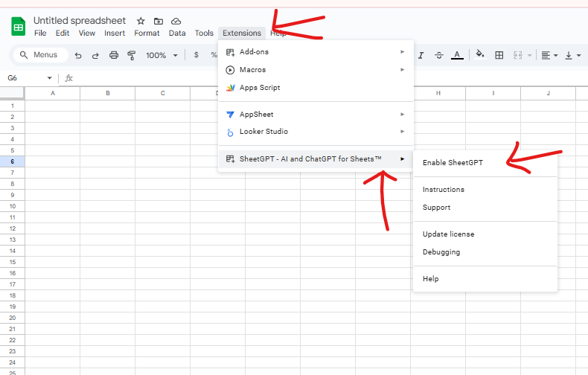588x375 pixels.
Task: Select row 20 header
Action: [x=13, y=318]
